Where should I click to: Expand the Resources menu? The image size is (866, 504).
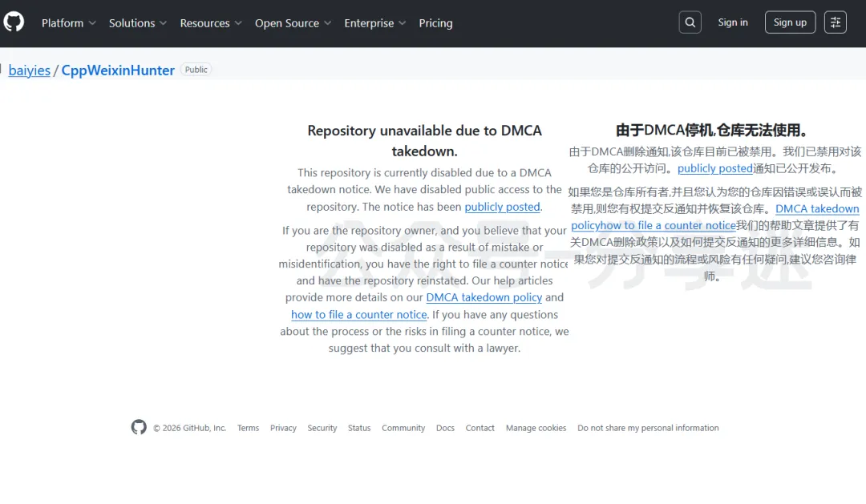coord(211,23)
